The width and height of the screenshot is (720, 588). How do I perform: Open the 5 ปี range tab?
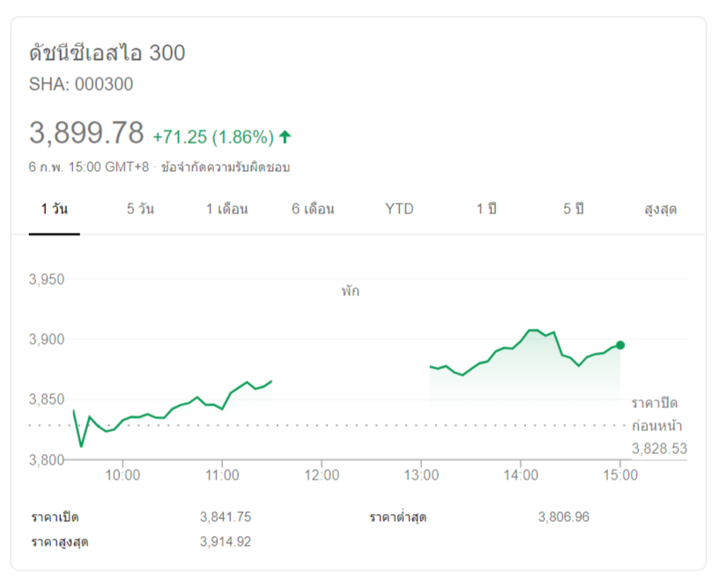(574, 209)
